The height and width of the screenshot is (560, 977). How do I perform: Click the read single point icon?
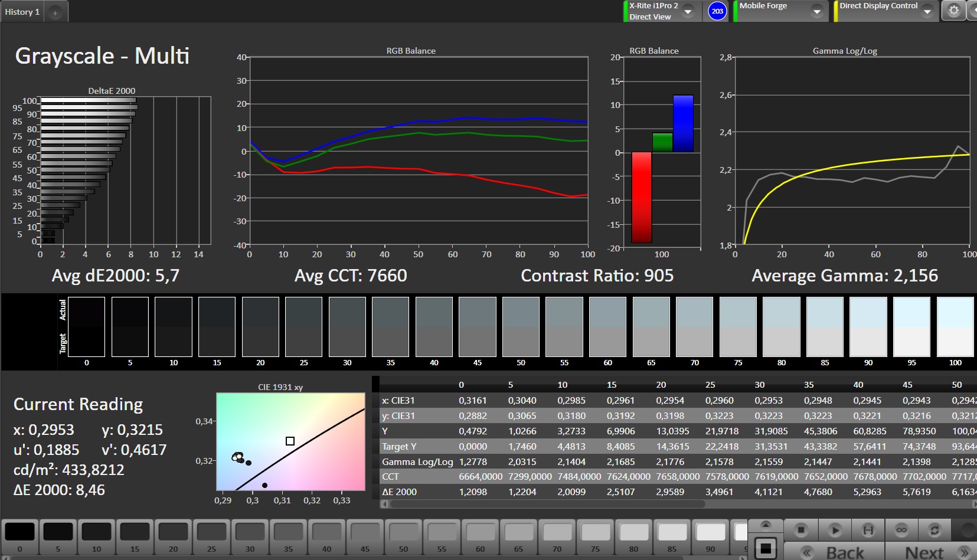(868, 530)
